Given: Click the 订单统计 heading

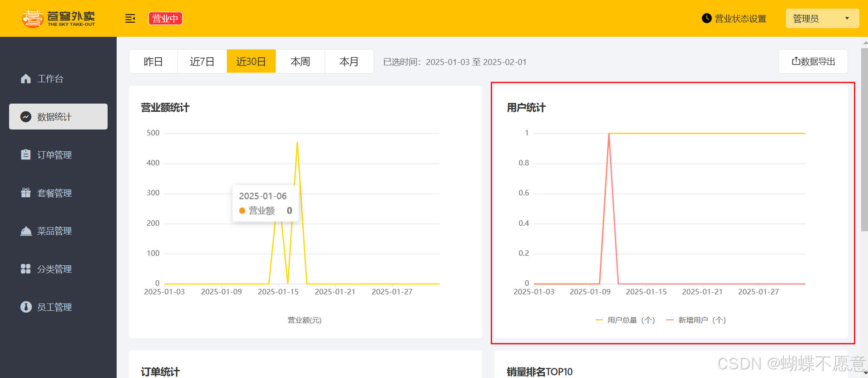Looking at the screenshot, I should tap(160, 372).
